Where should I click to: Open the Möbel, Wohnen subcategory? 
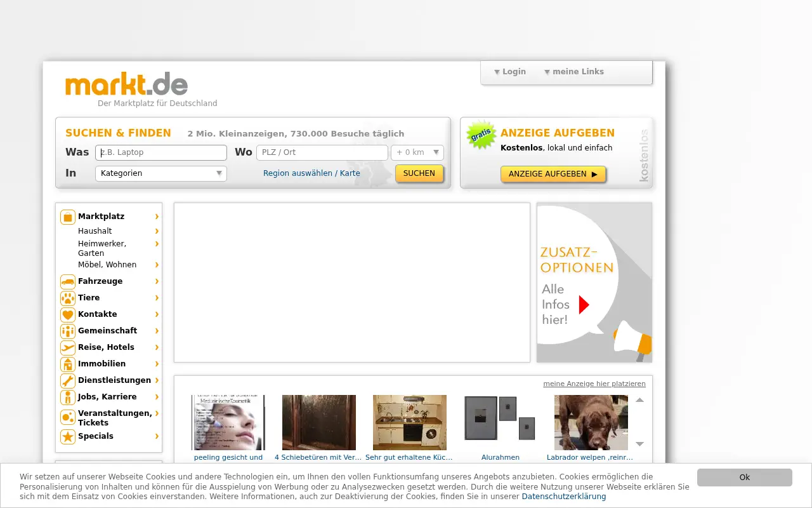pos(107,265)
